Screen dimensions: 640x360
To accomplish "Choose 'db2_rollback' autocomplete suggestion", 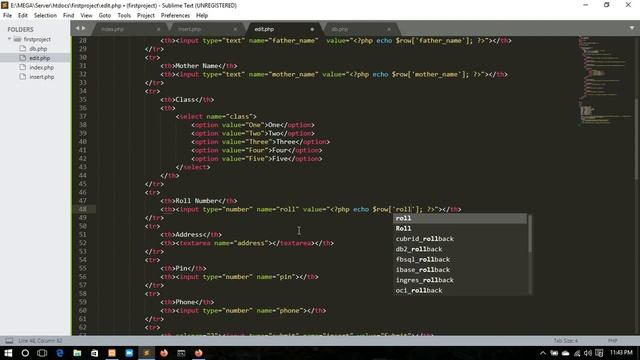I will 460,249.
